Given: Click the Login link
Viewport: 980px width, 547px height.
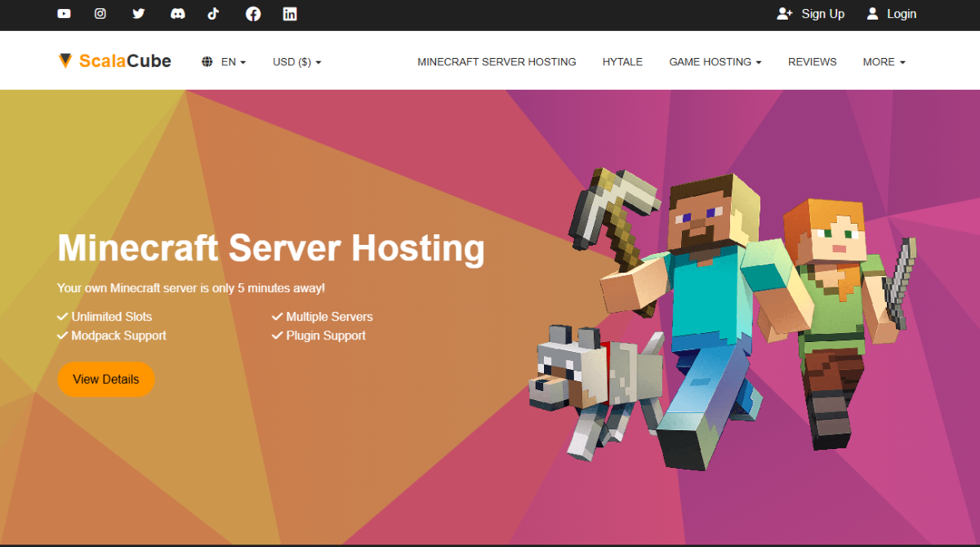Looking at the screenshot, I should click(892, 14).
